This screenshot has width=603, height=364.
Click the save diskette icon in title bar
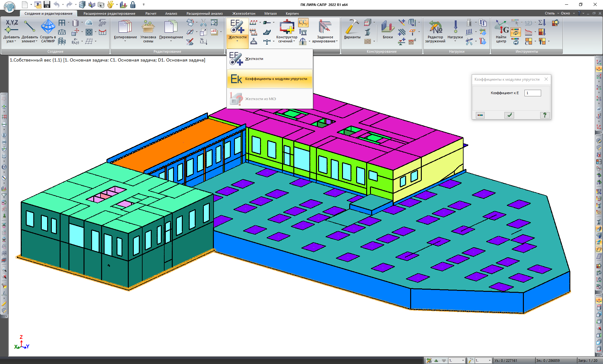(47, 4)
